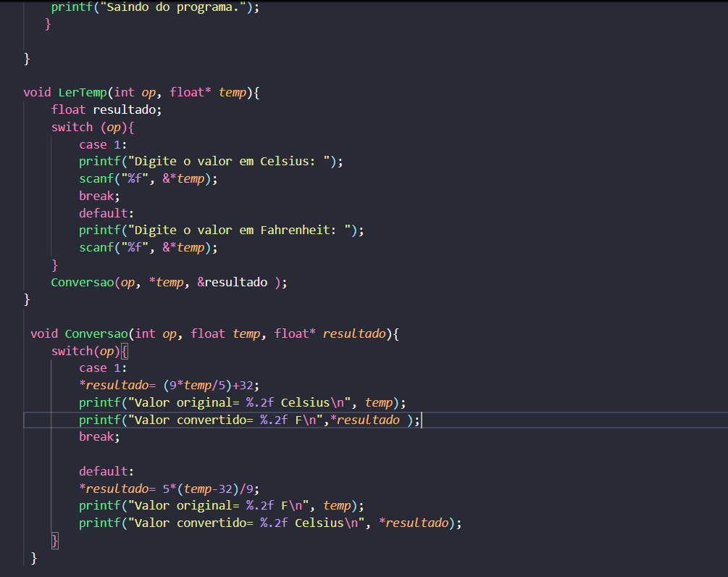Click the 'Valor original= %.2f Celsius' printf line
The height and width of the screenshot is (577, 728).
[x=243, y=403]
